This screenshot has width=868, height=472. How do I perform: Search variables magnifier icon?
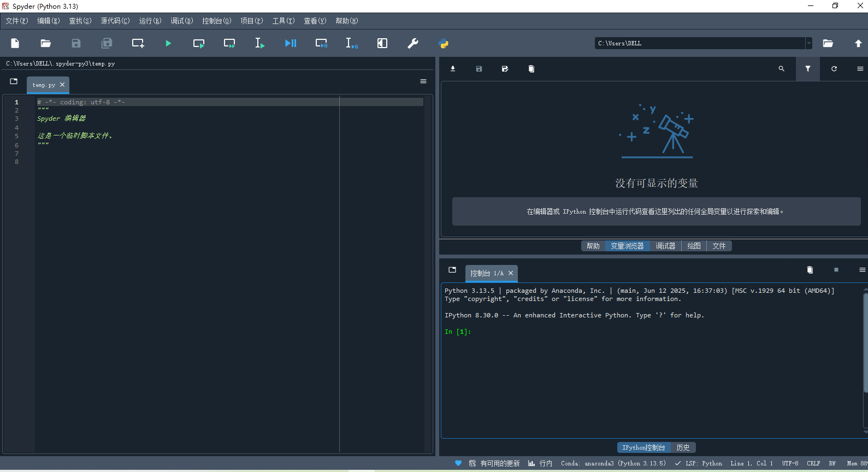point(782,69)
